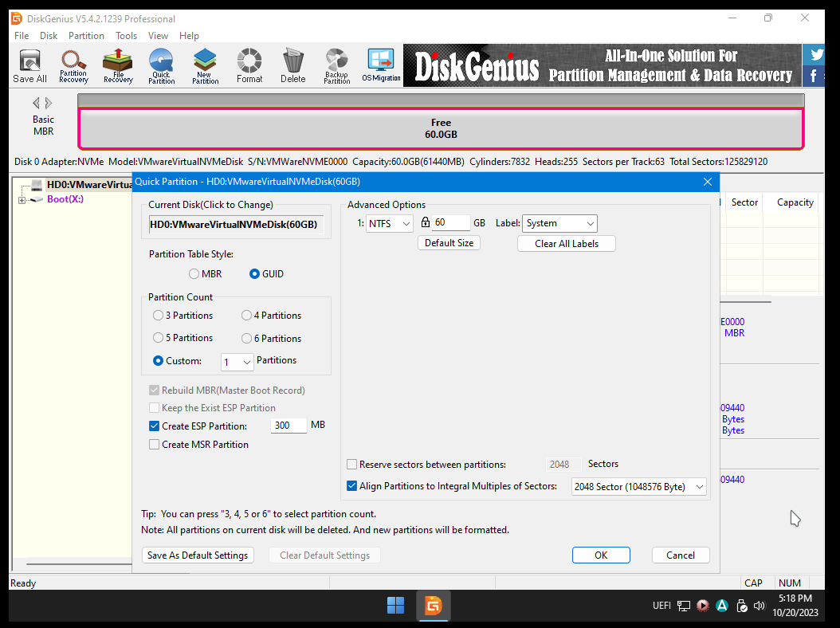Enable Create MSR Partition checkbox
This screenshot has height=628, width=840.
(155, 445)
